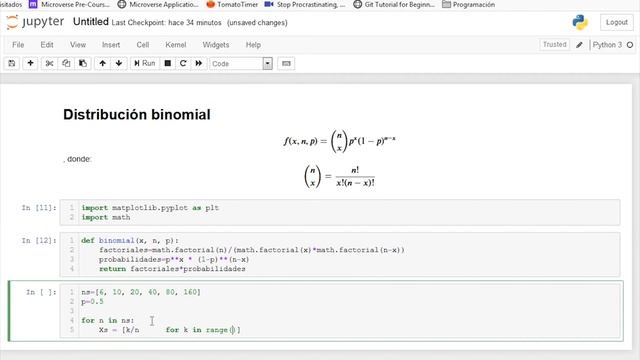Open the Git Tutorial for Beginners bookmark
Image resolution: width=640 pixels, height=360 pixels.
(394, 4)
